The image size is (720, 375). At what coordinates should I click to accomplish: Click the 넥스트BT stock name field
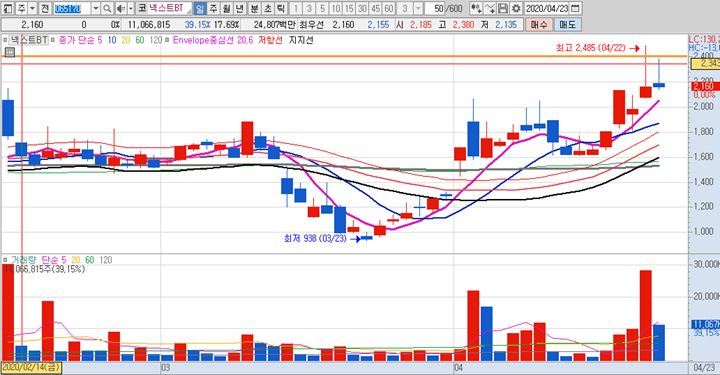(169, 8)
